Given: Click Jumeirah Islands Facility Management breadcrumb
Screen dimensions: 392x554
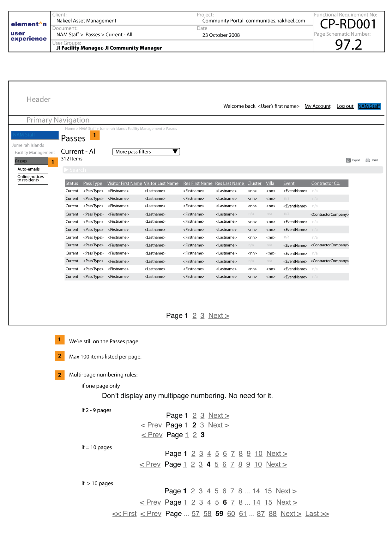Looking at the screenshot, I should (131, 129).
